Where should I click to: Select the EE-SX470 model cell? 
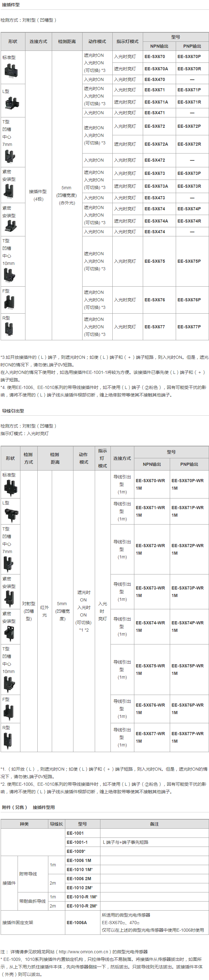(x=159, y=79)
